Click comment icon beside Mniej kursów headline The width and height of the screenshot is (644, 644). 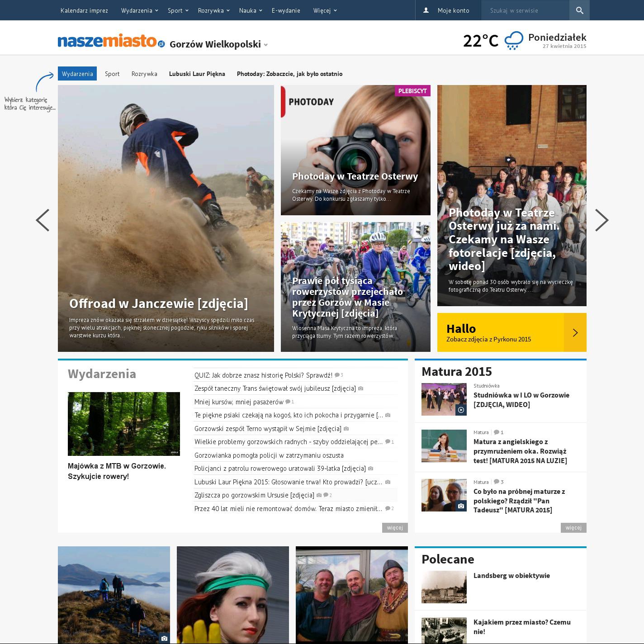click(x=288, y=402)
